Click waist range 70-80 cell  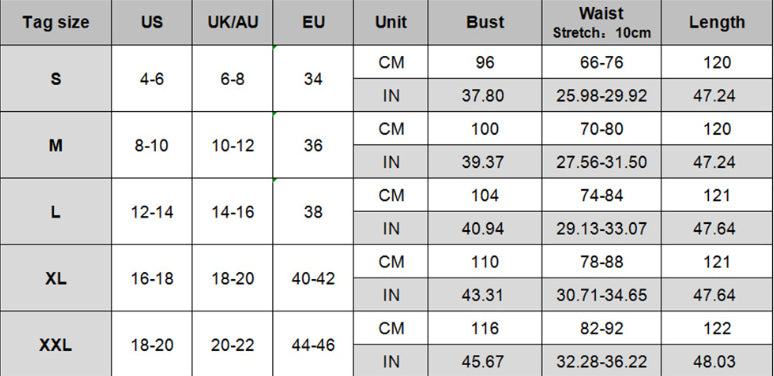(601, 128)
